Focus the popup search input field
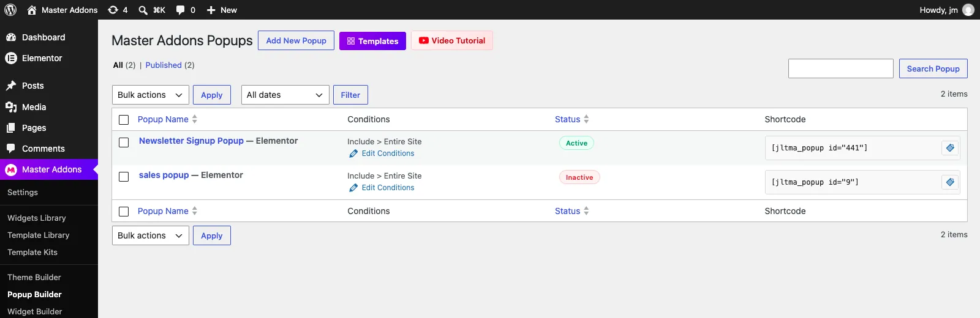The width and height of the screenshot is (980, 318). [x=841, y=68]
